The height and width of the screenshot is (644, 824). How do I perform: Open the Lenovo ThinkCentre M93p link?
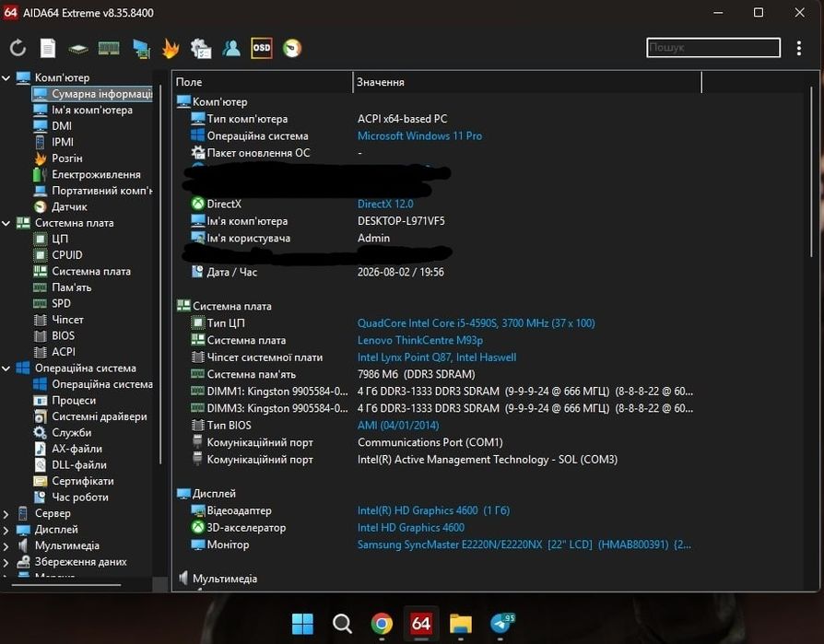pyautogui.click(x=420, y=340)
